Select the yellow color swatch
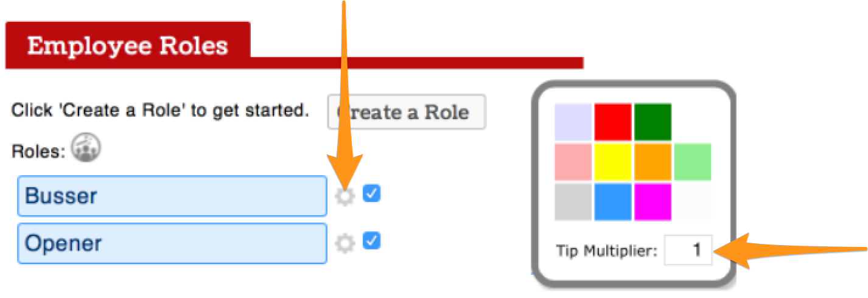 coord(613,162)
